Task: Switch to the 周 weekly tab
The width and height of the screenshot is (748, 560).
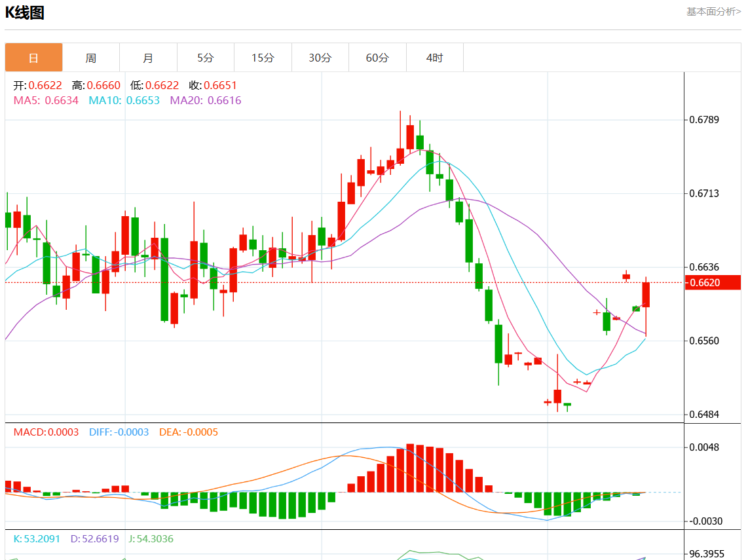Action: pos(91,58)
